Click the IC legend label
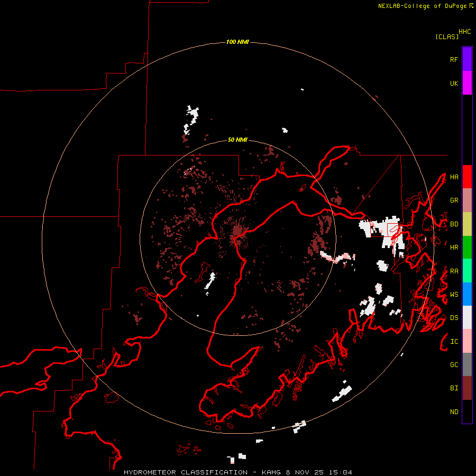This screenshot has height=476, width=476. (454, 342)
